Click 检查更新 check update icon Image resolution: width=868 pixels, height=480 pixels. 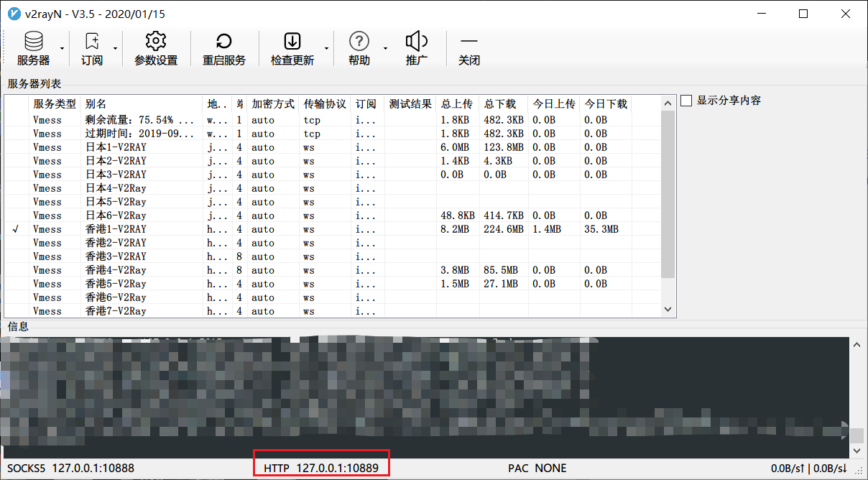(x=292, y=49)
